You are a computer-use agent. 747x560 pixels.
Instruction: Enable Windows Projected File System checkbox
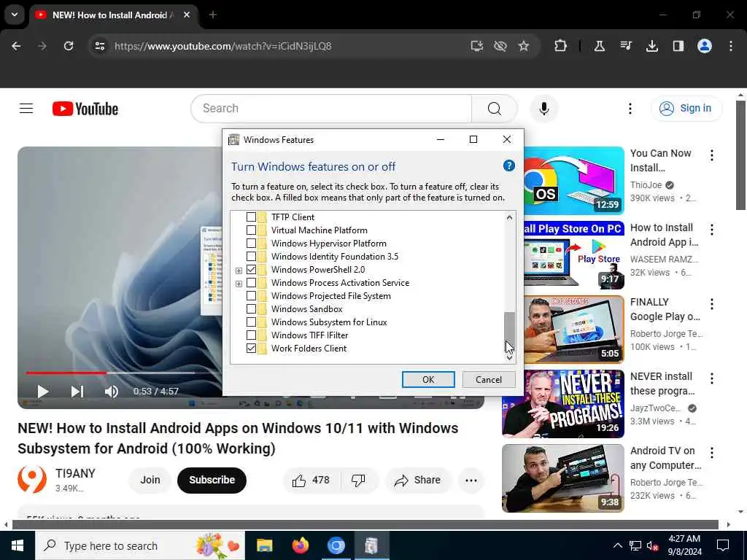click(x=251, y=296)
